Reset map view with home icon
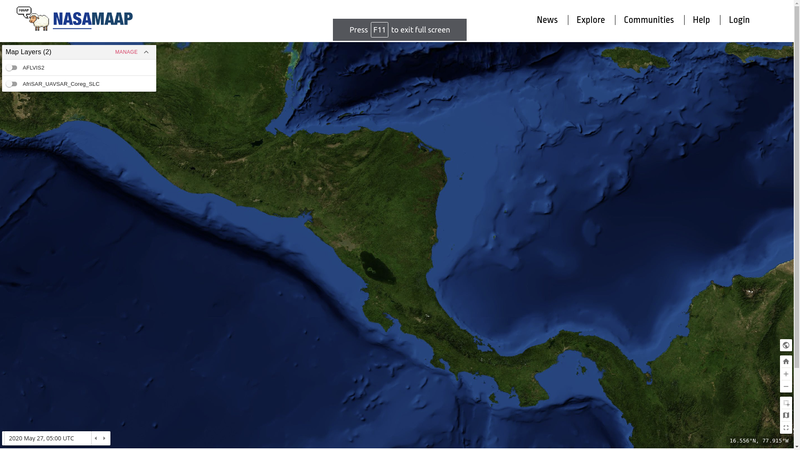The width and height of the screenshot is (800, 450). click(786, 362)
